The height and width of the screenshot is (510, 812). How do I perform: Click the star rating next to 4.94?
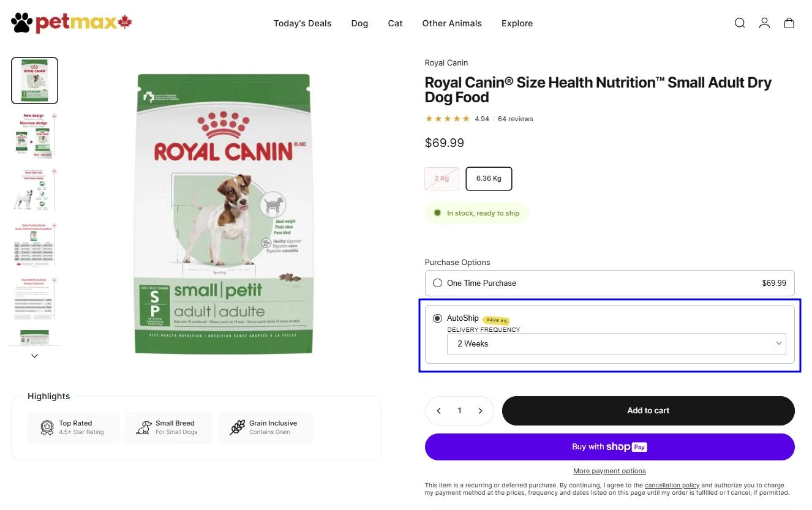coord(447,118)
